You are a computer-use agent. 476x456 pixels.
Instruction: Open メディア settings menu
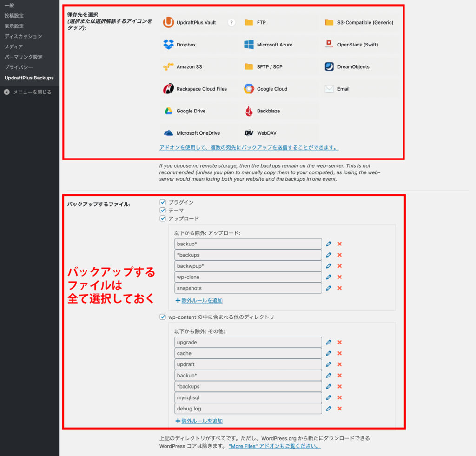pyautogui.click(x=13, y=47)
